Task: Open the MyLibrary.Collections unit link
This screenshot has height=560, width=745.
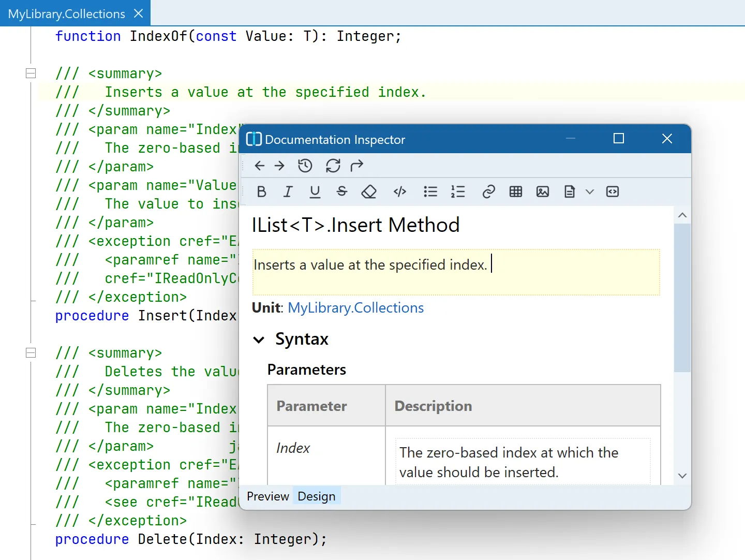Action: click(x=356, y=307)
